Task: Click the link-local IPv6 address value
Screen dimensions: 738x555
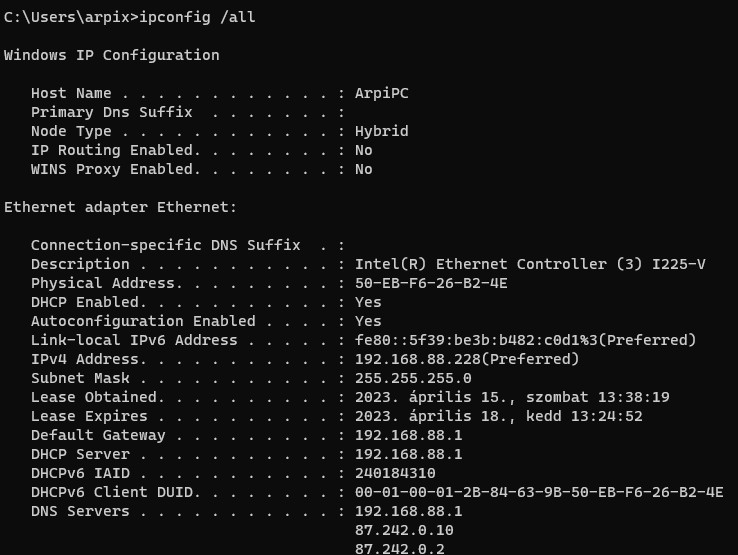Action: pos(525,340)
